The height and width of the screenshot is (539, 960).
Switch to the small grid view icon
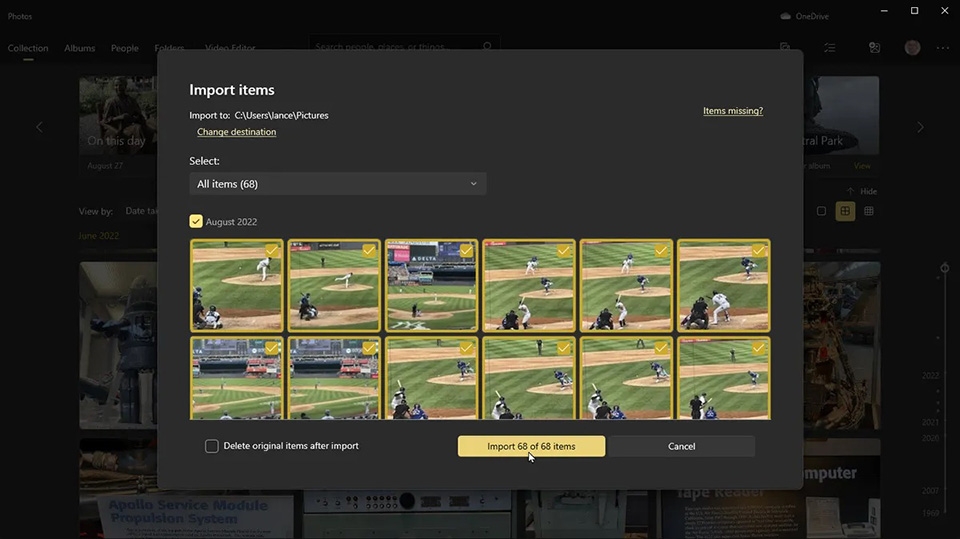[x=869, y=211]
